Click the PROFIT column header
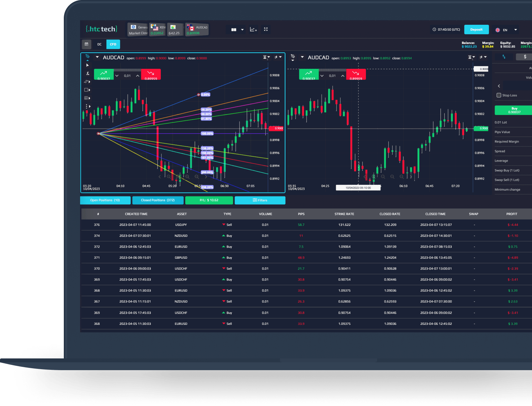Viewport: 532px width, 406px height. 511,214
